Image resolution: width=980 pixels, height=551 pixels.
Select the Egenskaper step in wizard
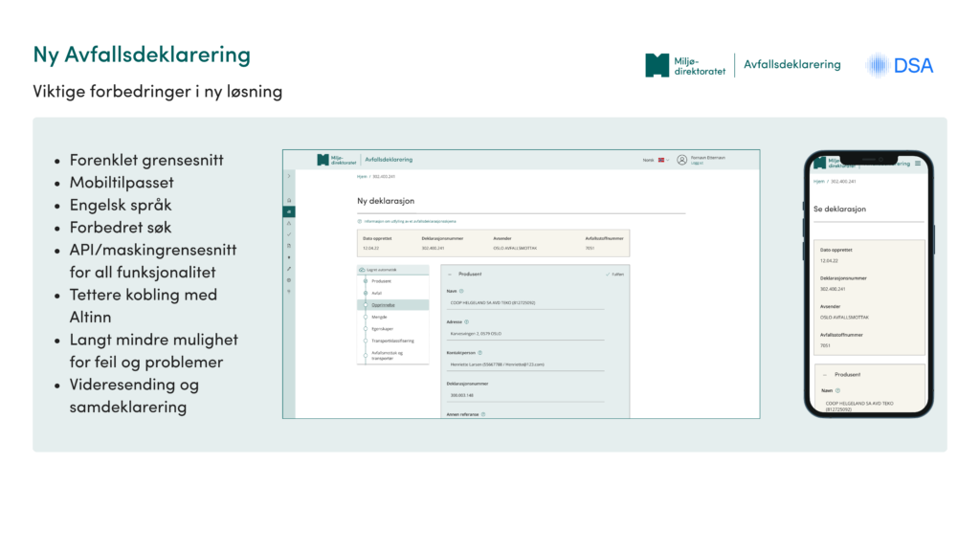click(383, 328)
